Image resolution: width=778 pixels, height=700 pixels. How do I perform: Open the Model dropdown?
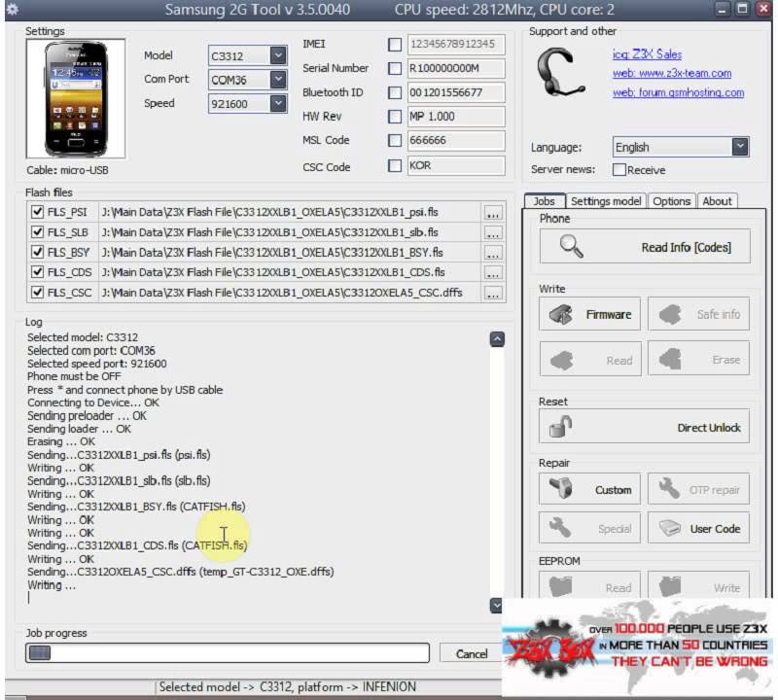tap(278, 55)
